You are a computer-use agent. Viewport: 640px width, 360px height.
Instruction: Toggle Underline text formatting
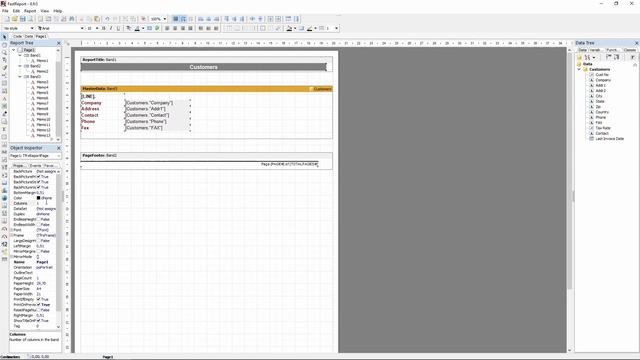coord(118,28)
